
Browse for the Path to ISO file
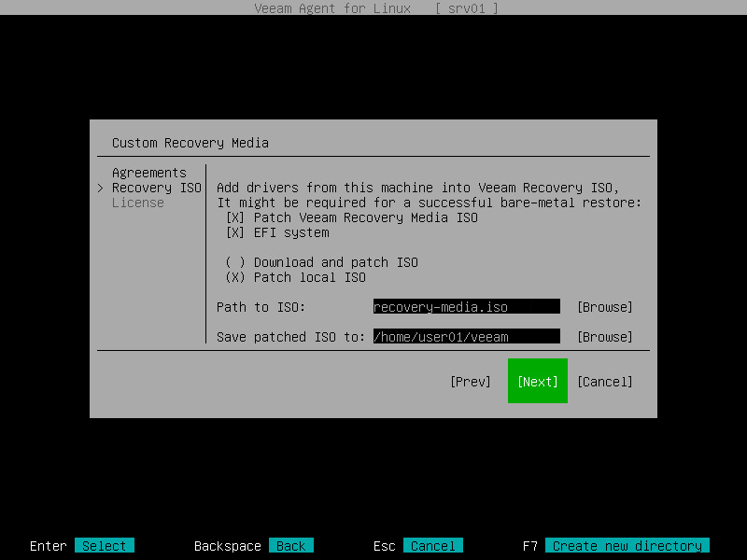(604, 307)
